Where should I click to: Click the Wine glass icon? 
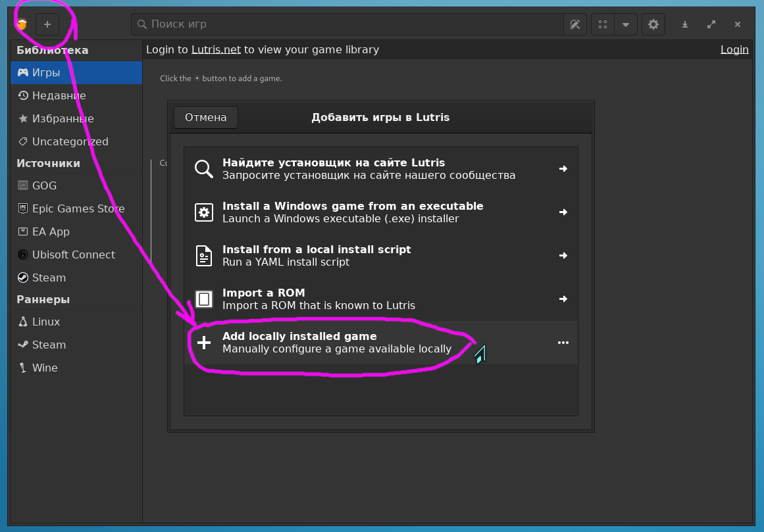(23, 368)
